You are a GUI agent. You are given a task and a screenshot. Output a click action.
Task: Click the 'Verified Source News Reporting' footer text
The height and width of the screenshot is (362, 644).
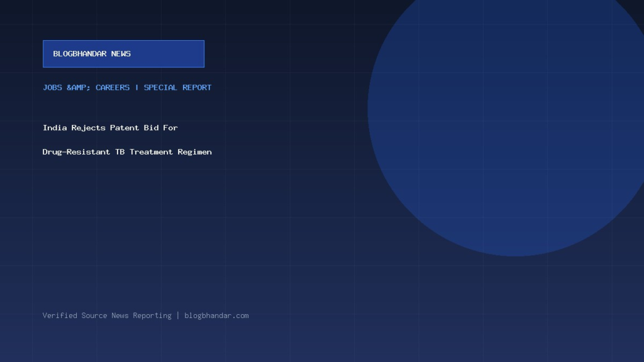107,315
